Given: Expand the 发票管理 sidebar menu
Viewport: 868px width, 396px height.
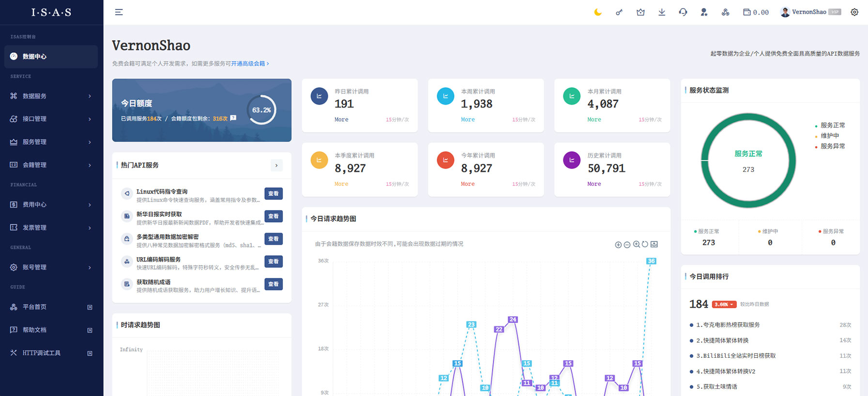Looking at the screenshot, I should (51, 228).
